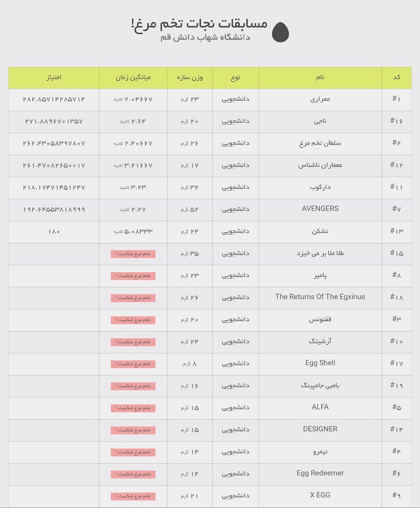The image size is (420, 508).
Task: Click the نوع column header
Action: tap(235, 78)
